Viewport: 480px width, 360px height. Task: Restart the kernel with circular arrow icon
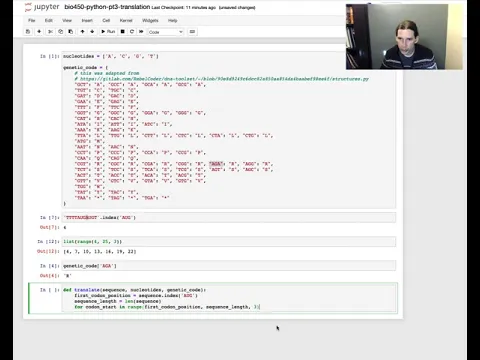132,31
